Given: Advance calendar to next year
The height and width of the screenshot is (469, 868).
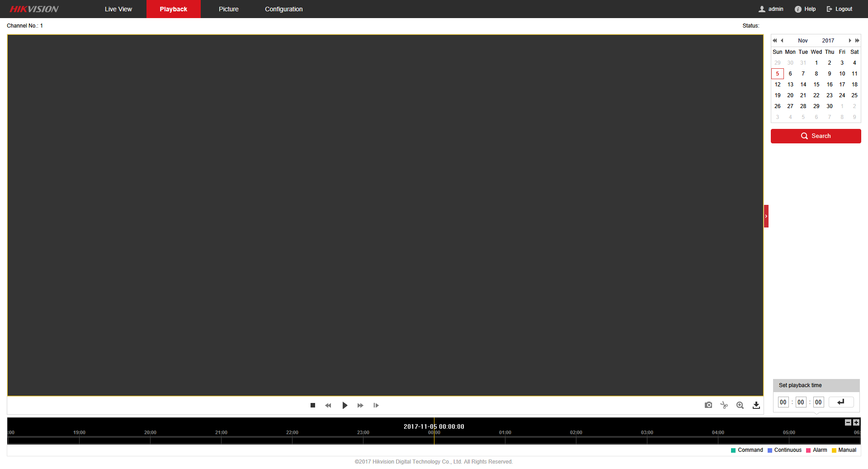Looking at the screenshot, I should (857, 40).
